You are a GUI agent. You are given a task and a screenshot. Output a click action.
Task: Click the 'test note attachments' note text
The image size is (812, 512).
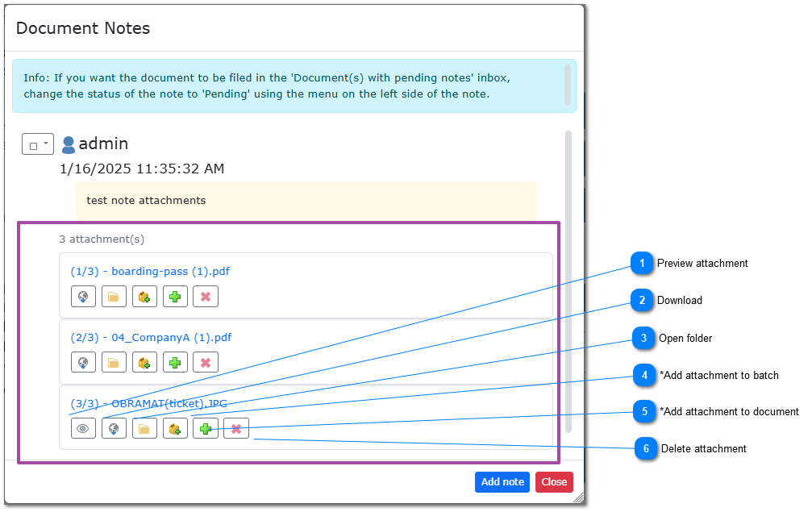click(146, 200)
